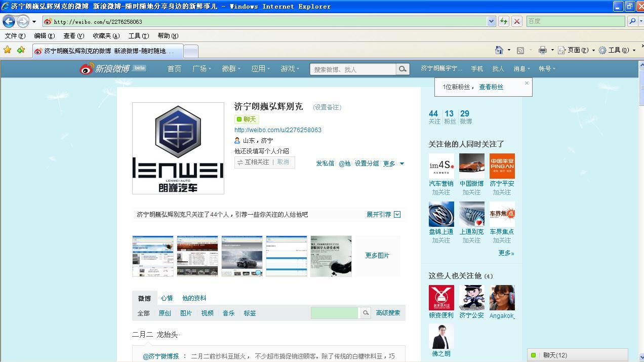
Task: Click the Home page icon
Action: pos(499,50)
